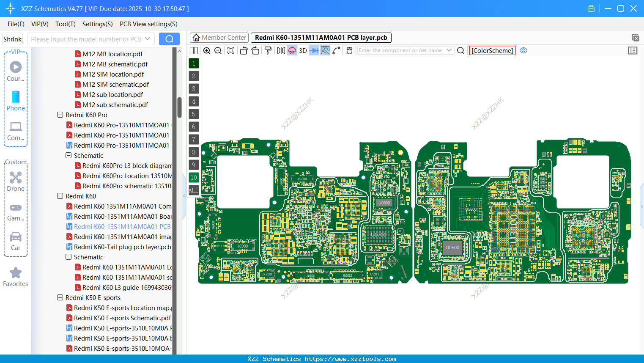This screenshot has width=644, height=363.
Task: Click the Favorites star in the sidebar
Action: coord(15,272)
